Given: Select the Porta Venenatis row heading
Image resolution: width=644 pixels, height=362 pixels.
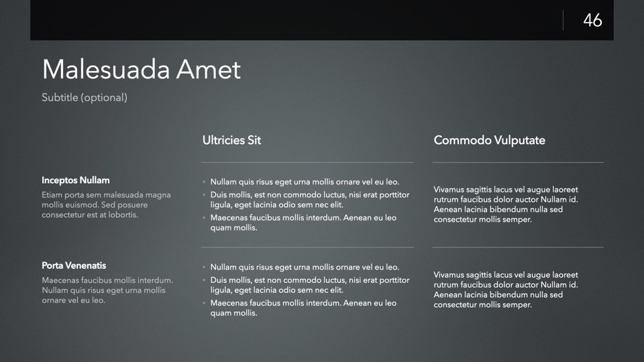Looking at the screenshot, I should pyautogui.click(x=74, y=265).
